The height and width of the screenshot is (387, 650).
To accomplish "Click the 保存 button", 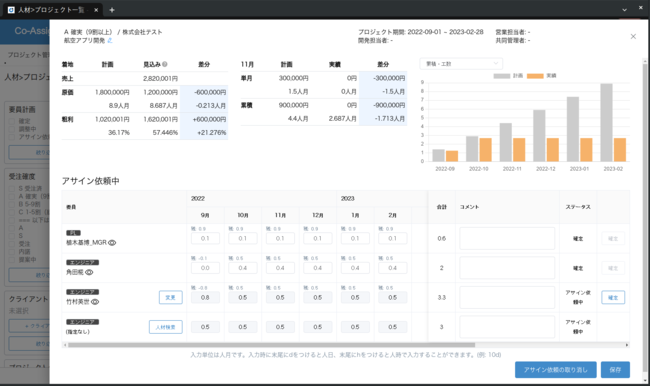I will click(616, 370).
